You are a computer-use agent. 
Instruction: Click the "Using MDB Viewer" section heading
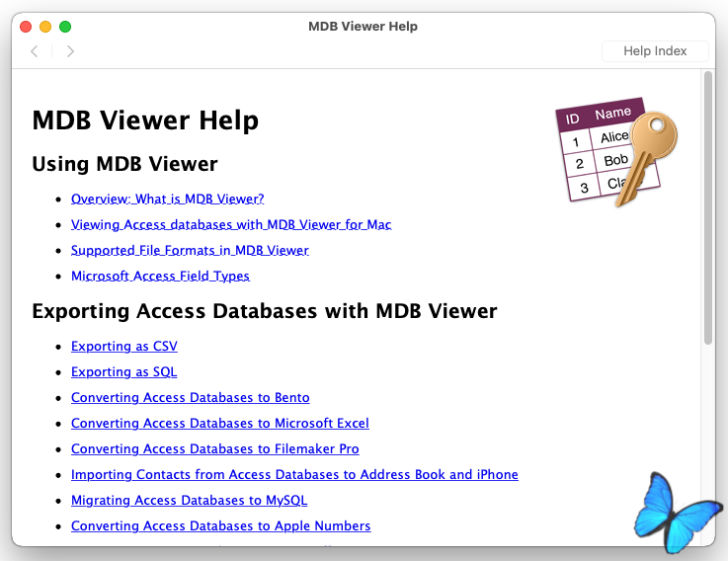pos(124,164)
